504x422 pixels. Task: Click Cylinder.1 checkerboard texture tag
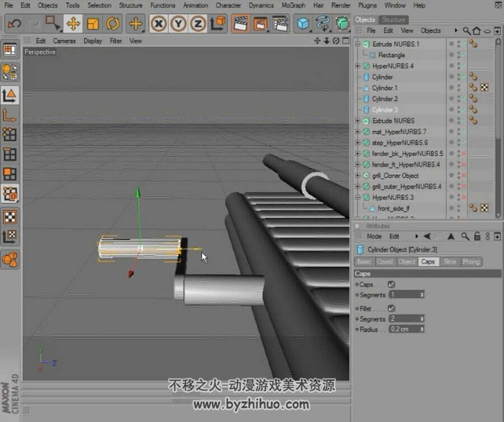pos(484,87)
